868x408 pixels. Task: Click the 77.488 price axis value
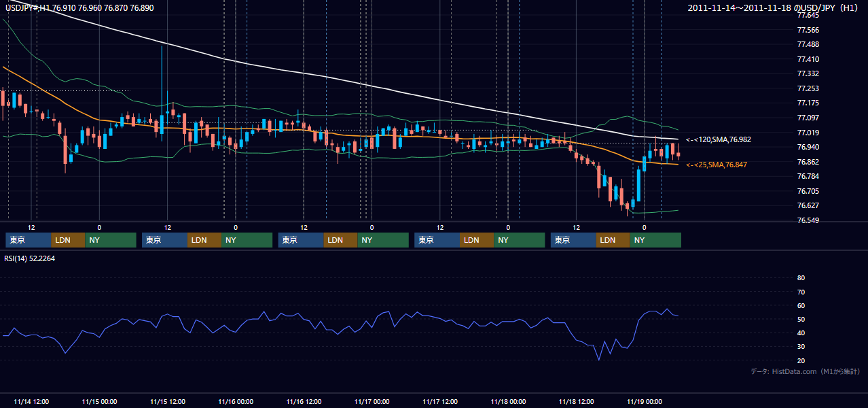tap(808, 44)
